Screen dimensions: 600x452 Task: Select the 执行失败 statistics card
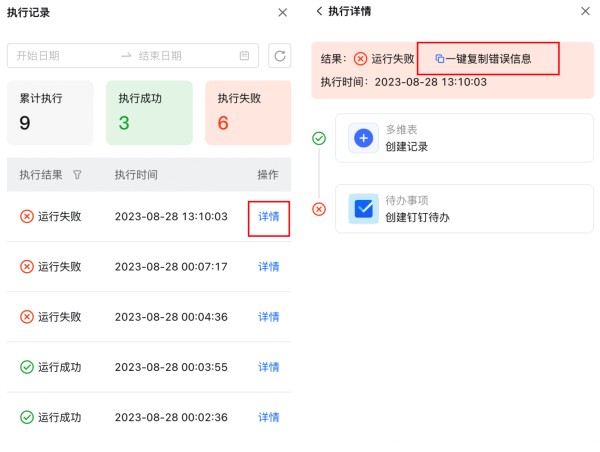pyautogui.click(x=247, y=112)
